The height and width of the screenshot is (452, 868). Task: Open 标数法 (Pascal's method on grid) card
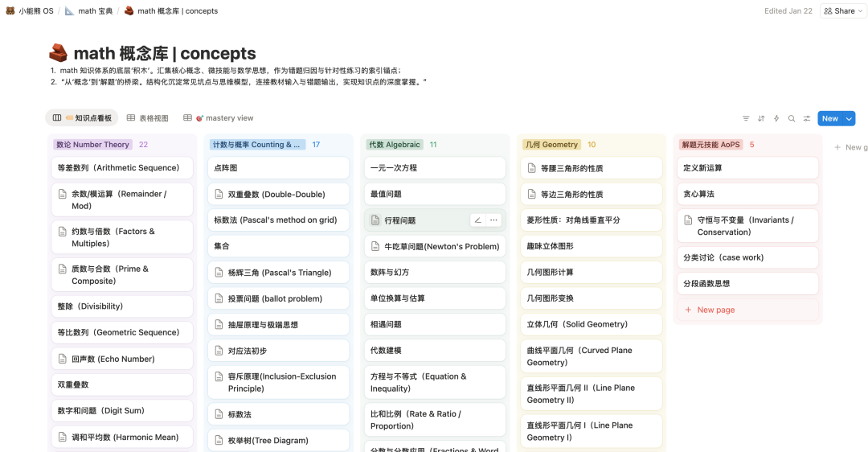pyautogui.click(x=278, y=220)
